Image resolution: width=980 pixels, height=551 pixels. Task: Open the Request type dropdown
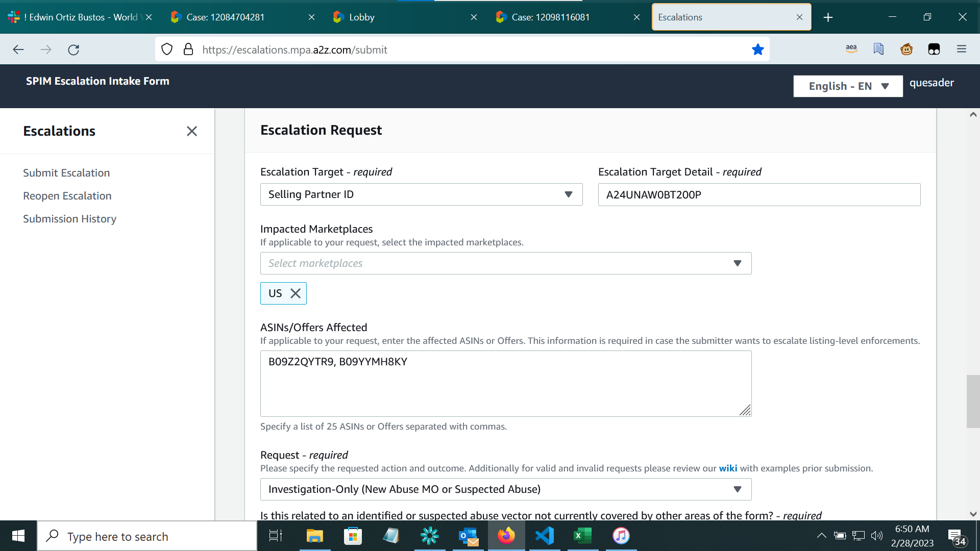(x=506, y=489)
